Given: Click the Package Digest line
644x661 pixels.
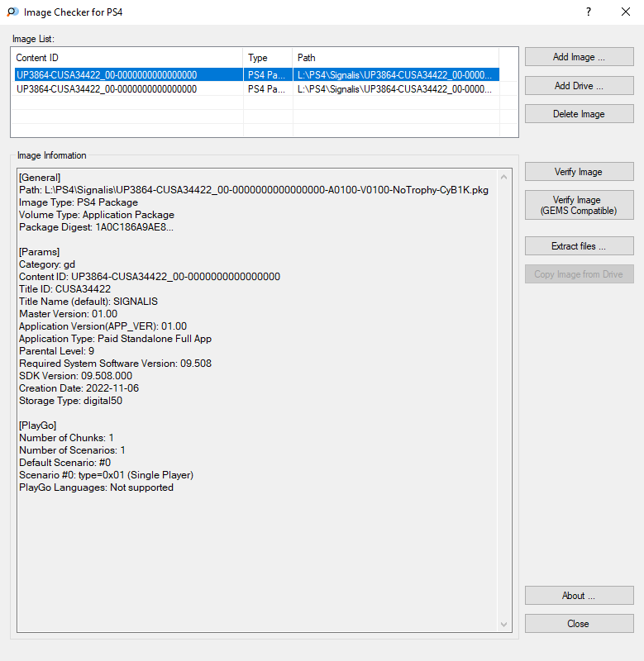Looking at the screenshot, I should [x=96, y=227].
